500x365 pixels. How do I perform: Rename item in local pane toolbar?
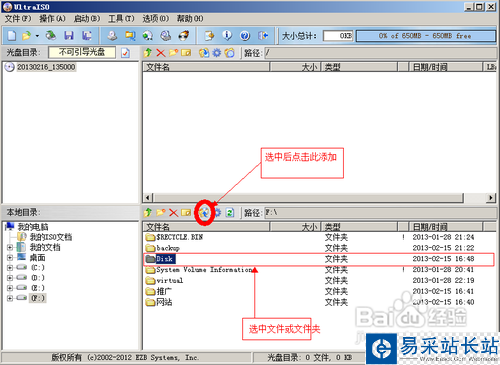(186, 212)
